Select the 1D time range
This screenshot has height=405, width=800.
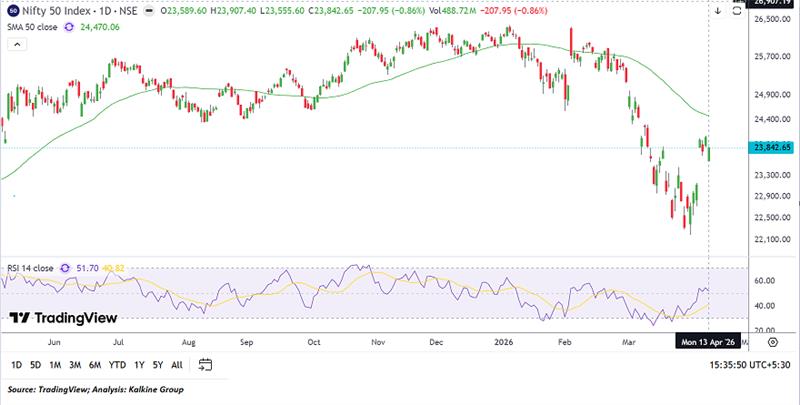tap(16, 365)
